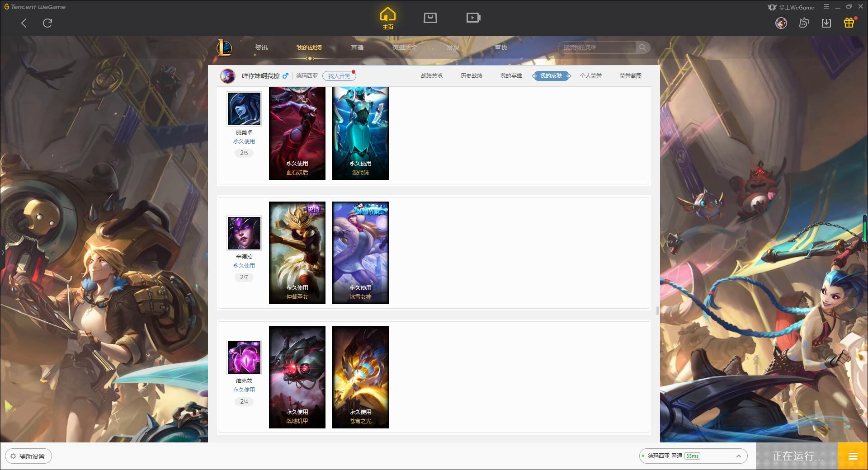Open the 资讯 tab

point(261,47)
